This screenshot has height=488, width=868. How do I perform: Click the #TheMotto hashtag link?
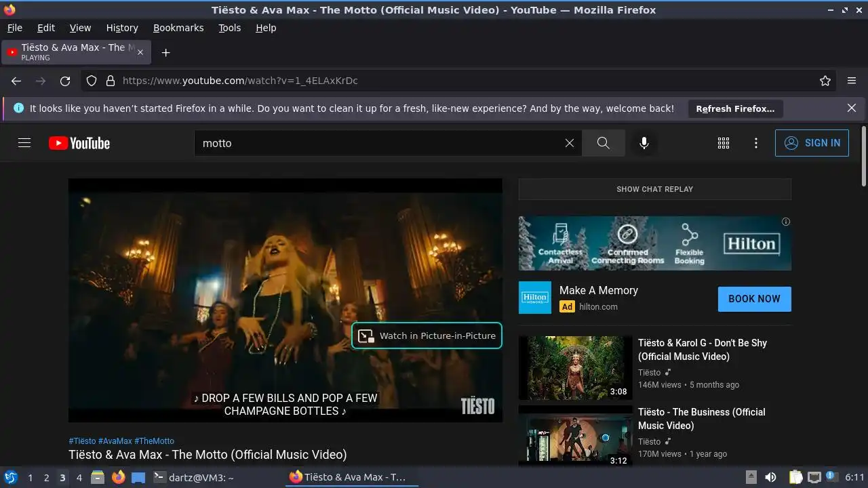pos(154,441)
